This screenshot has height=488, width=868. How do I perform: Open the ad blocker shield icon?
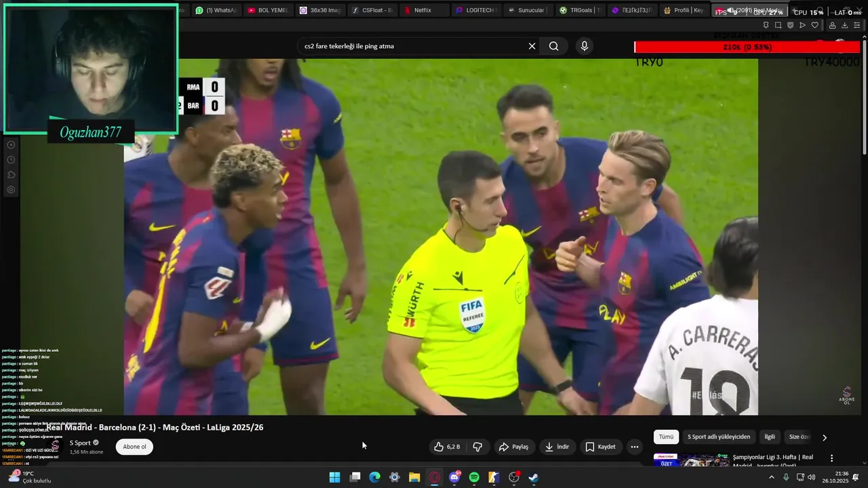coord(790,25)
